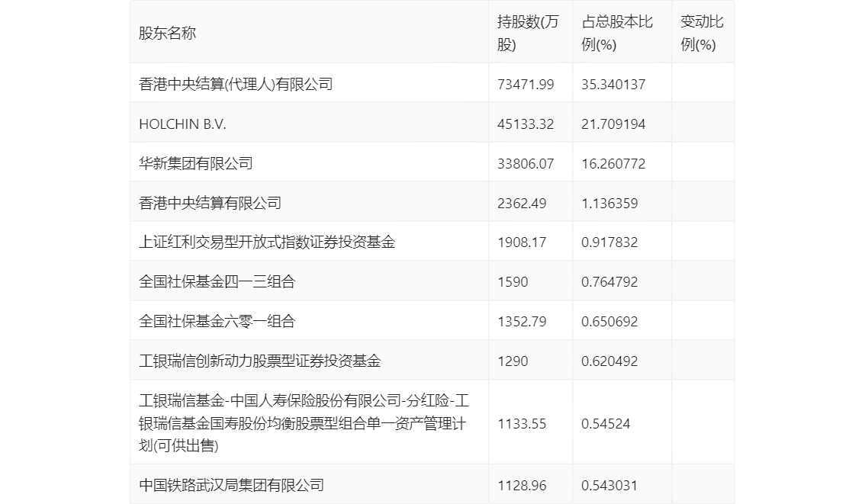Click the 持股数(万股) column header
Image resolution: width=865 pixels, height=504 pixels.
coord(528,33)
